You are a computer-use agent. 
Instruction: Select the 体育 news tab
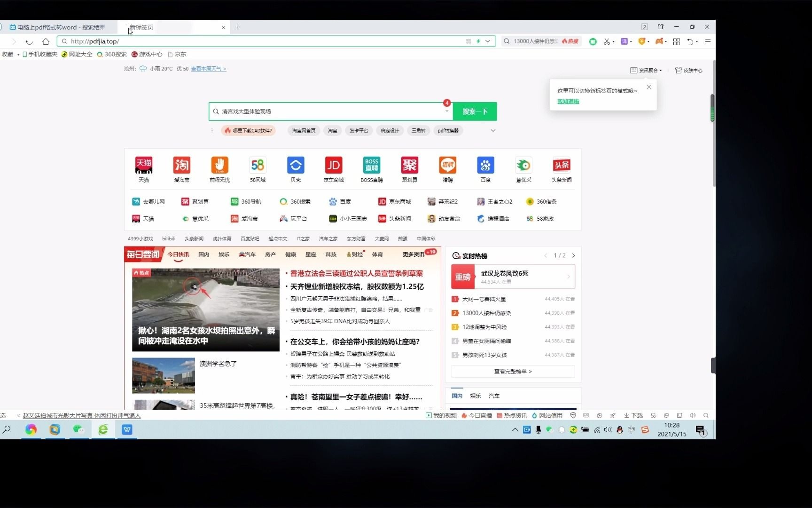pyautogui.click(x=377, y=254)
